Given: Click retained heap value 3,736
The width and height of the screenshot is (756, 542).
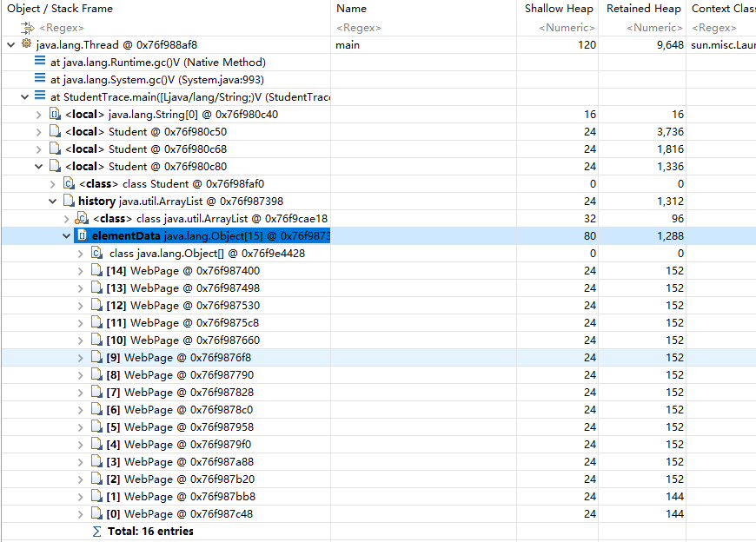Looking at the screenshot, I should (x=670, y=131).
